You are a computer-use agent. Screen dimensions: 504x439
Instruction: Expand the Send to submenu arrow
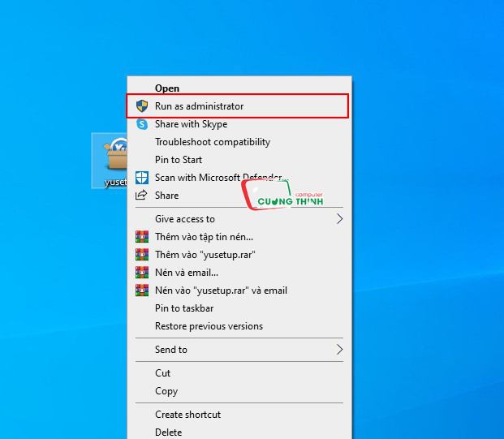(339, 350)
